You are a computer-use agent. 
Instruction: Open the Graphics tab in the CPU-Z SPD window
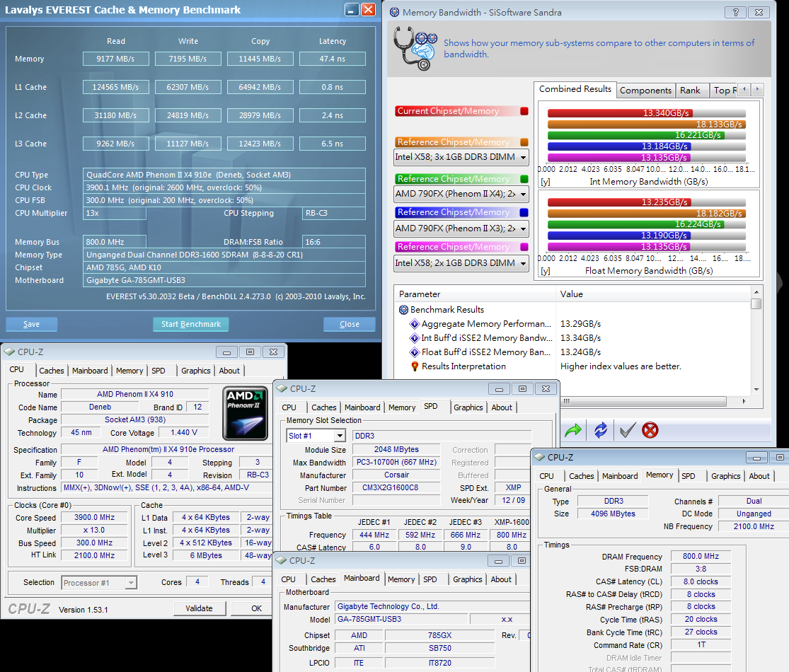(x=468, y=407)
